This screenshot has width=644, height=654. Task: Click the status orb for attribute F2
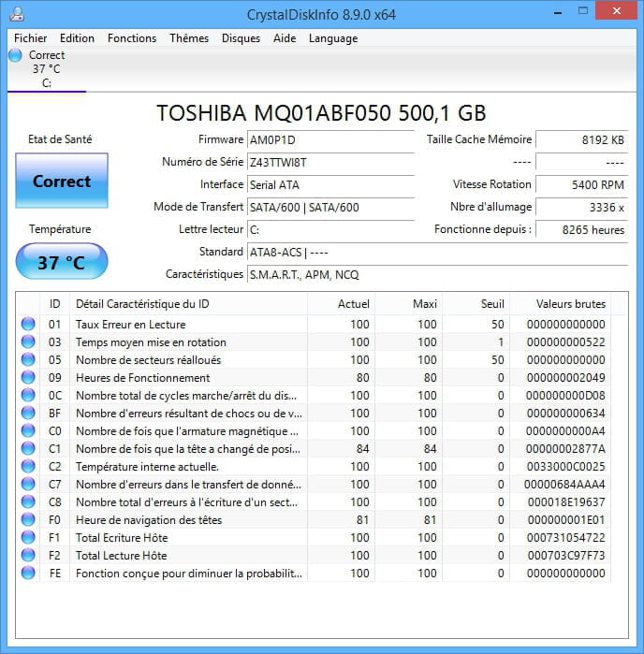pyautogui.click(x=28, y=555)
